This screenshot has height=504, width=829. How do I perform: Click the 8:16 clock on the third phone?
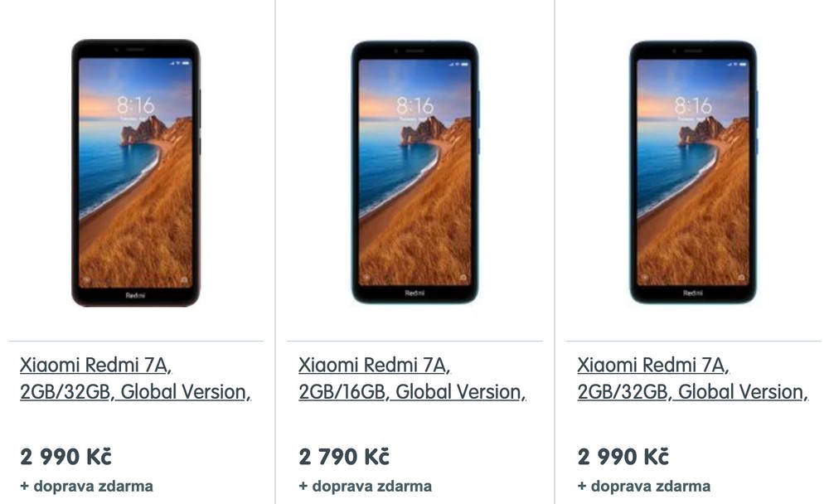click(693, 106)
